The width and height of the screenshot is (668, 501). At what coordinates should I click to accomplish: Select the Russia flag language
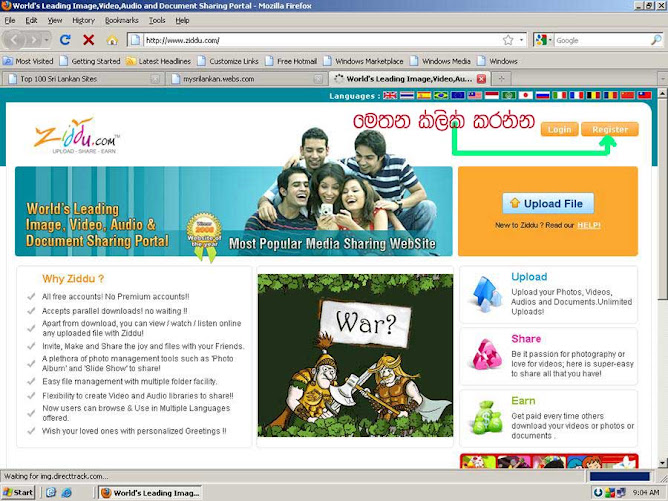pos(543,95)
